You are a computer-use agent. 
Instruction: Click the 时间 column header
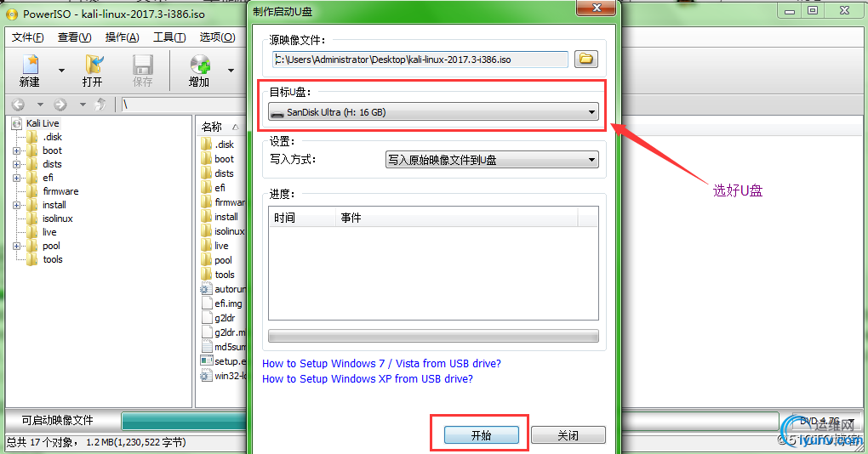pyautogui.click(x=302, y=218)
